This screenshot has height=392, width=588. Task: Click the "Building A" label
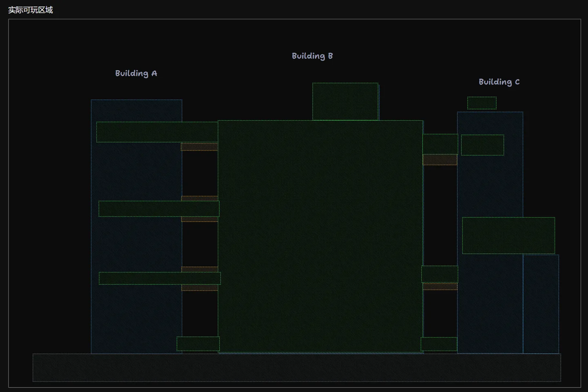(x=136, y=73)
